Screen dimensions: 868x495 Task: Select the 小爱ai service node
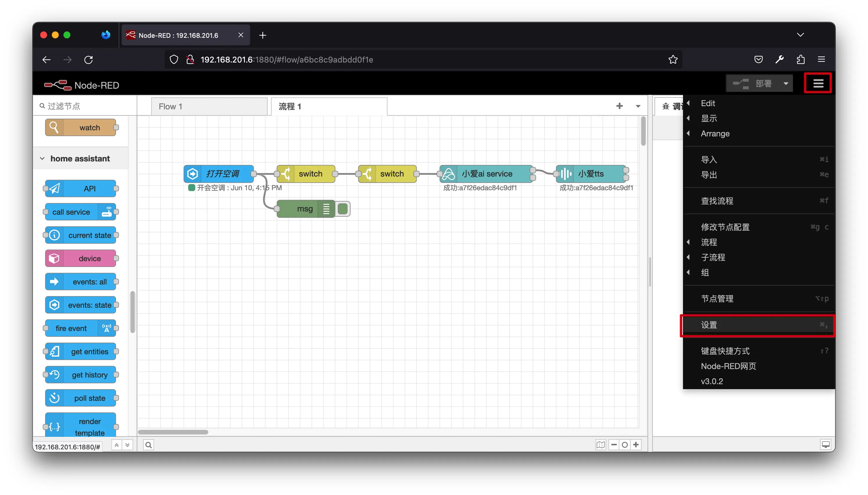[486, 174]
